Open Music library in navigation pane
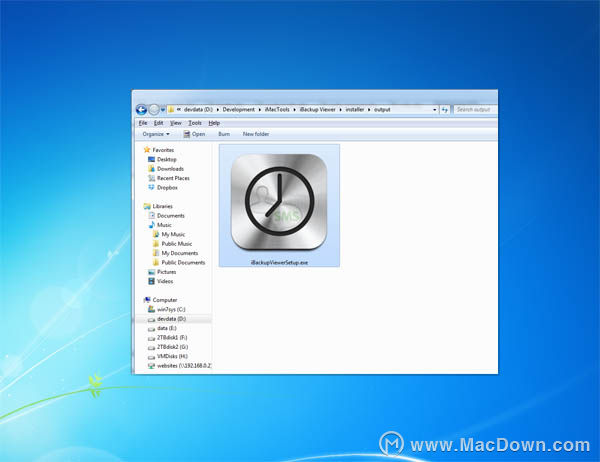 pyautogui.click(x=164, y=225)
